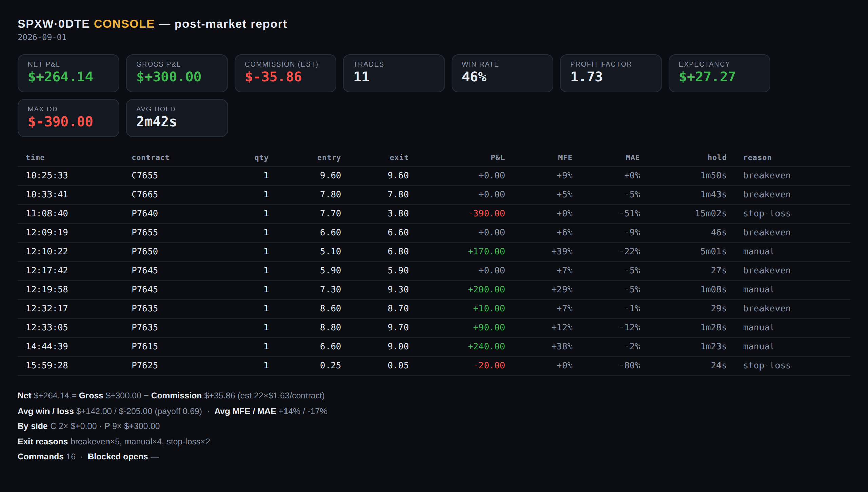Image resolution: width=868 pixels, height=492 pixels.
Task: Click the 'Exit reasons' summary line
Action: pyautogui.click(x=114, y=442)
